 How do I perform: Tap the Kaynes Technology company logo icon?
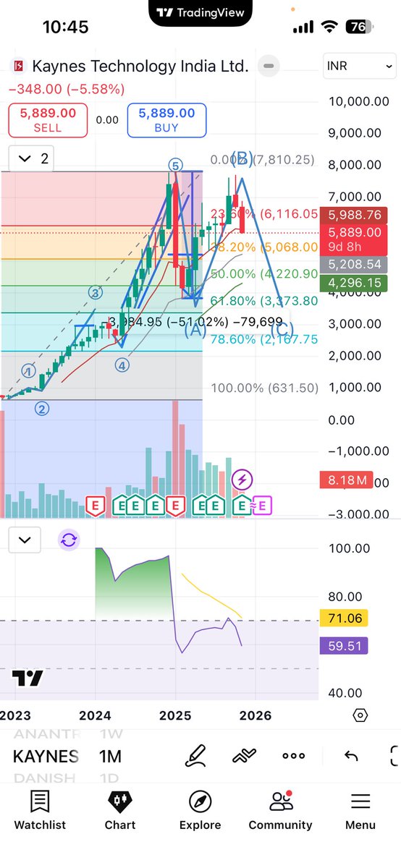tap(17, 67)
